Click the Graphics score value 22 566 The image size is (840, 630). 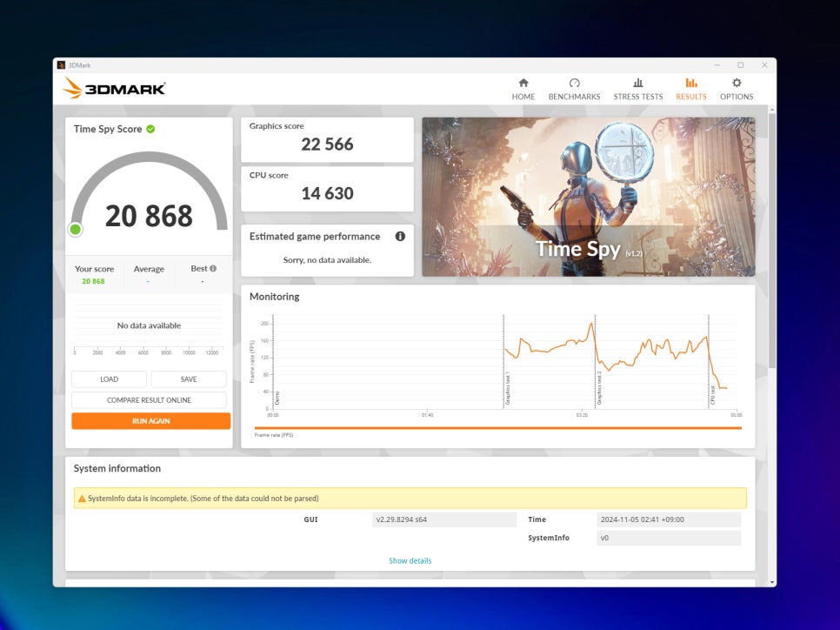pos(327,144)
